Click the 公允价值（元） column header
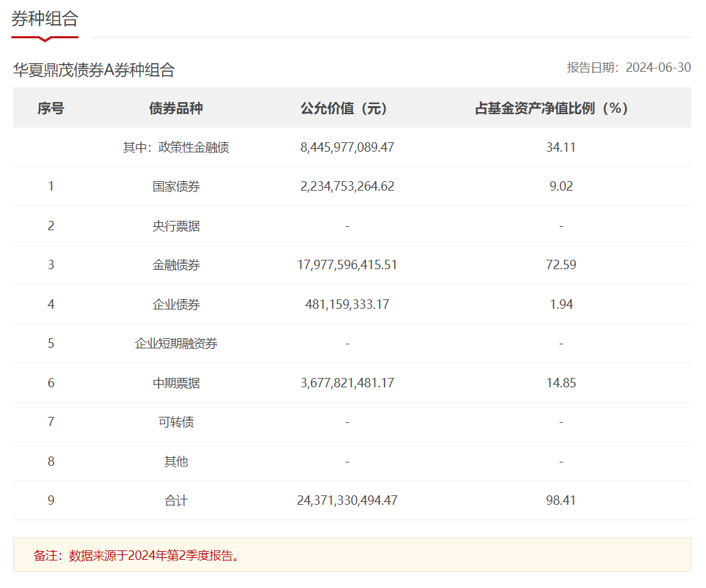This screenshot has width=706, height=588. click(347, 108)
